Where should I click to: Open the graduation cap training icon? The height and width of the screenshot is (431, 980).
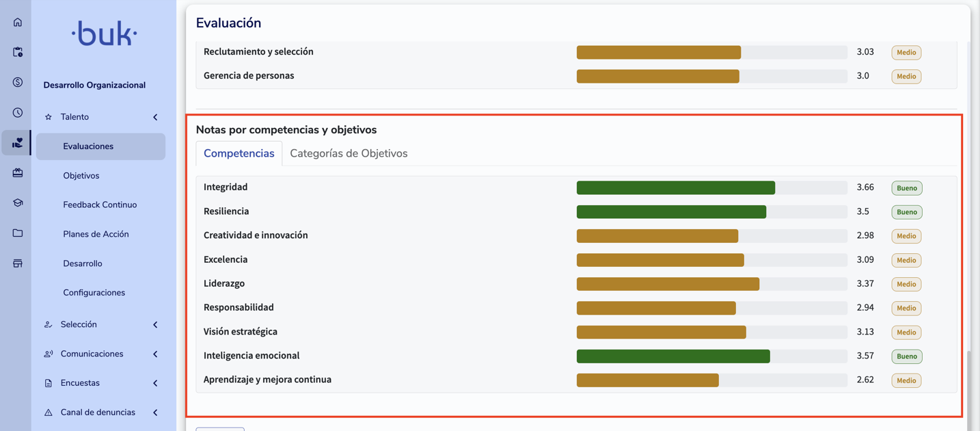click(x=18, y=203)
